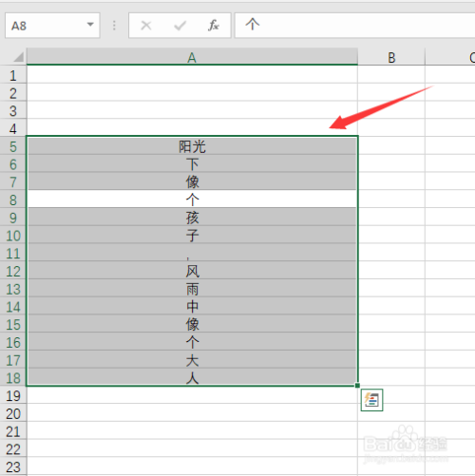Click the fill handle at selection corner

tap(357, 386)
